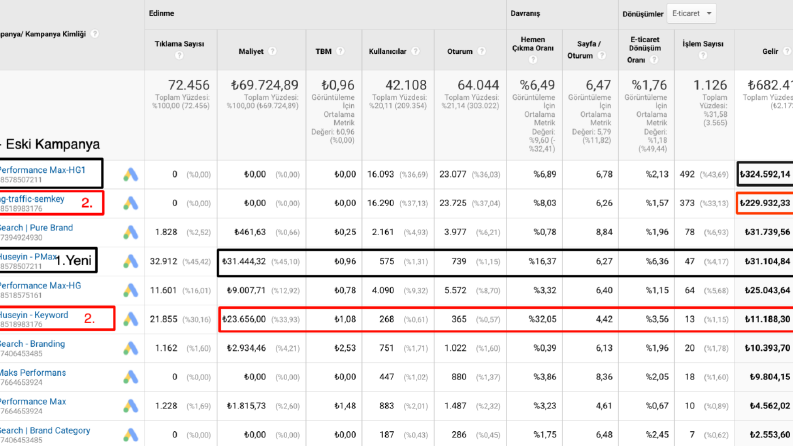
Task: Select revenue cell ₺2.553,60
Action: pos(769,434)
